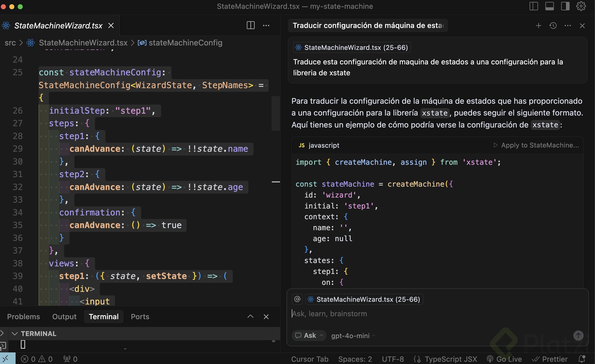Toggle primary sidebar layout button

[x=533, y=6]
